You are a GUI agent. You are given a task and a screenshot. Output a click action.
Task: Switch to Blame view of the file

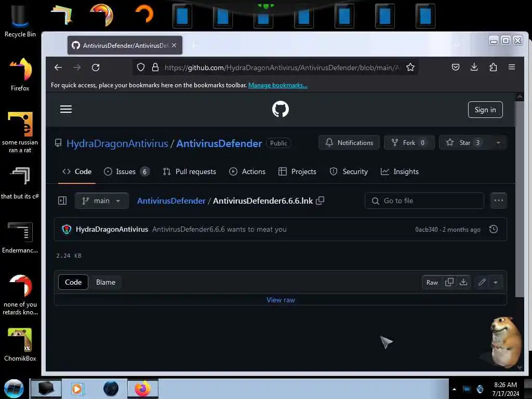[105, 282]
